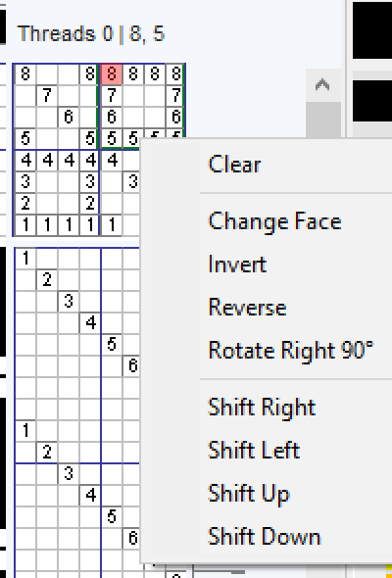Select Shift Down menu entry
392x578 pixels.
264,536
